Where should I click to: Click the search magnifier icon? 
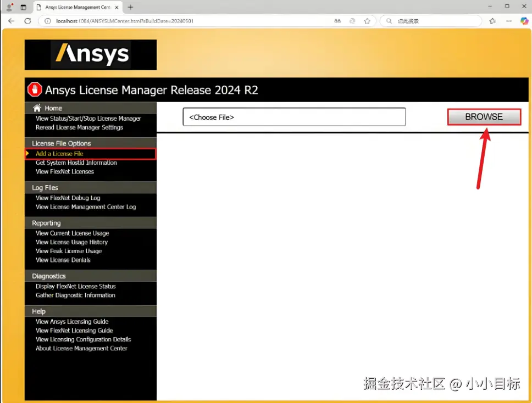click(389, 21)
